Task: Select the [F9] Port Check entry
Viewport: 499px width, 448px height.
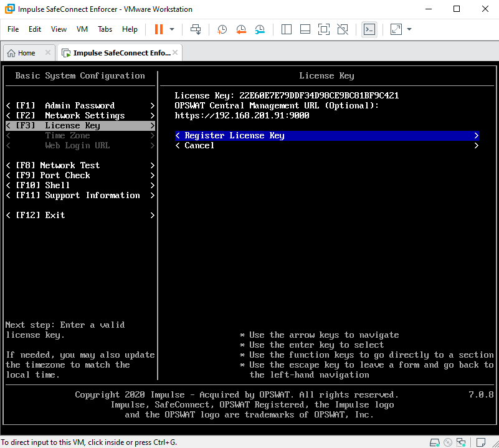Action: (80, 175)
